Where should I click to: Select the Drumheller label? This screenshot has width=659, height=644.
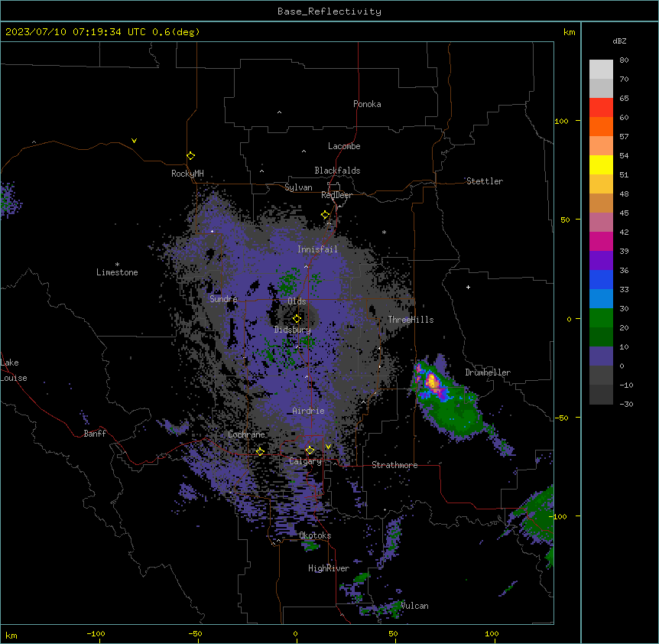488,372
